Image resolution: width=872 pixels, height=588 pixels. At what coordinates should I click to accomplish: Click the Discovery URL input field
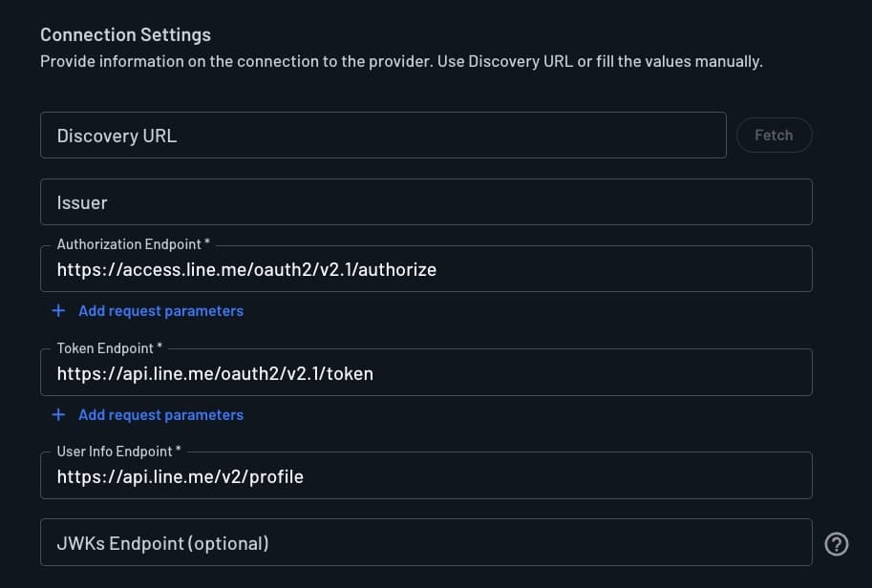[x=382, y=135]
